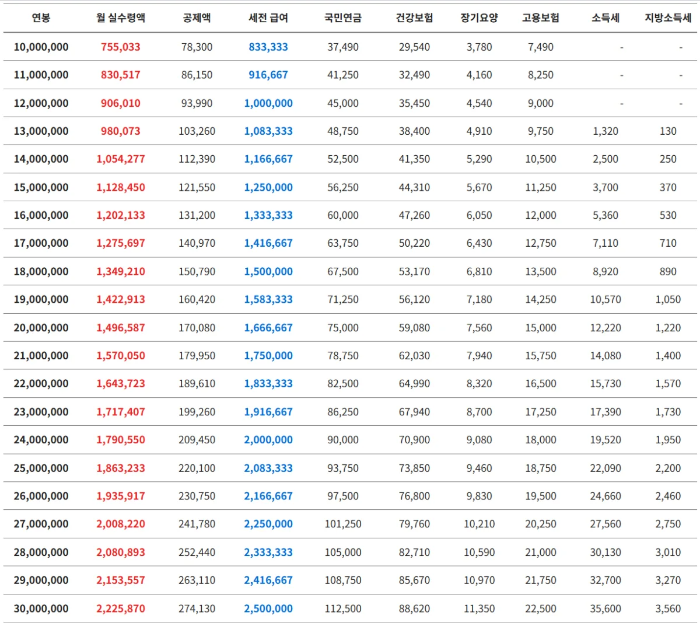Select deduction value 78,300
The height and width of the screenshot is (624, 700).
pos(197,47)
